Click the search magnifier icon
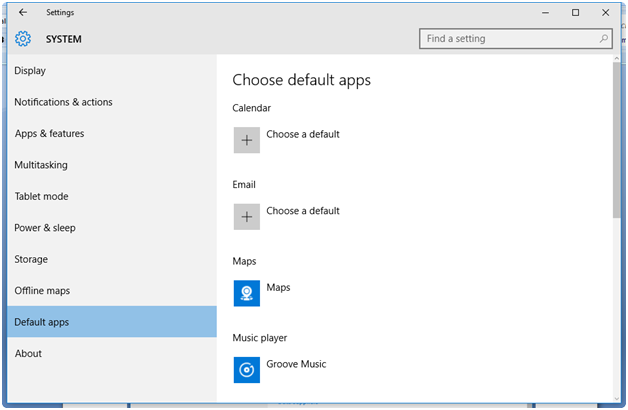This screenshot has width=628, height=410. (604, 39)
